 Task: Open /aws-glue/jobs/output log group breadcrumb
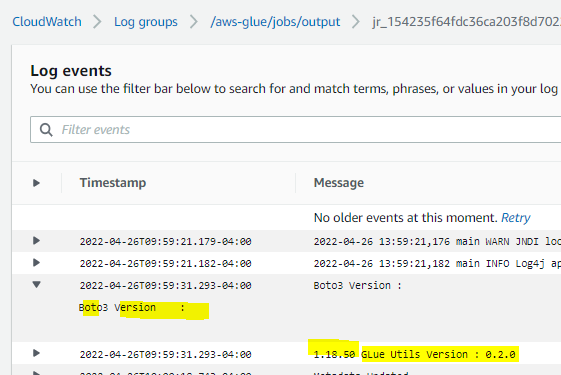click(275, 22)
